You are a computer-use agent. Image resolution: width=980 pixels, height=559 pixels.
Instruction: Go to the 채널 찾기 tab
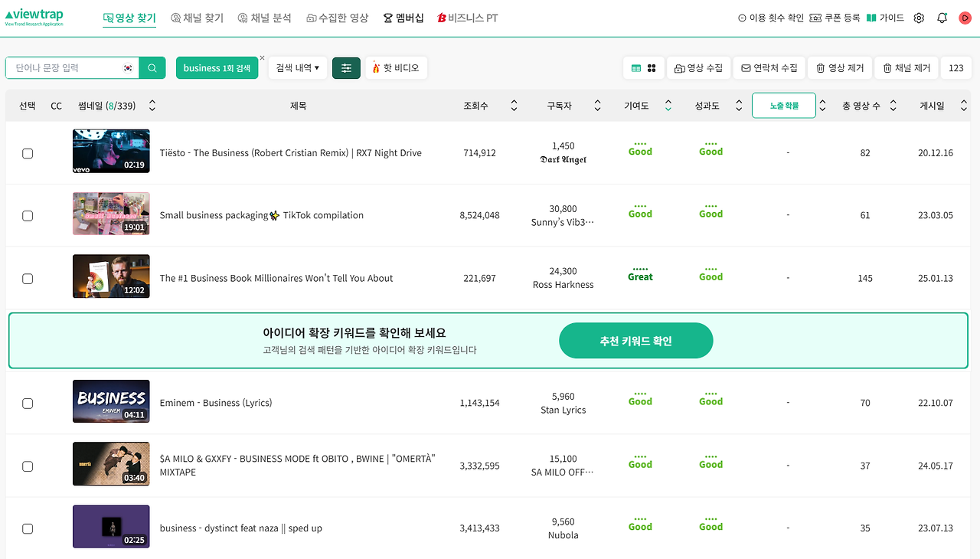(x=198, y=18)
